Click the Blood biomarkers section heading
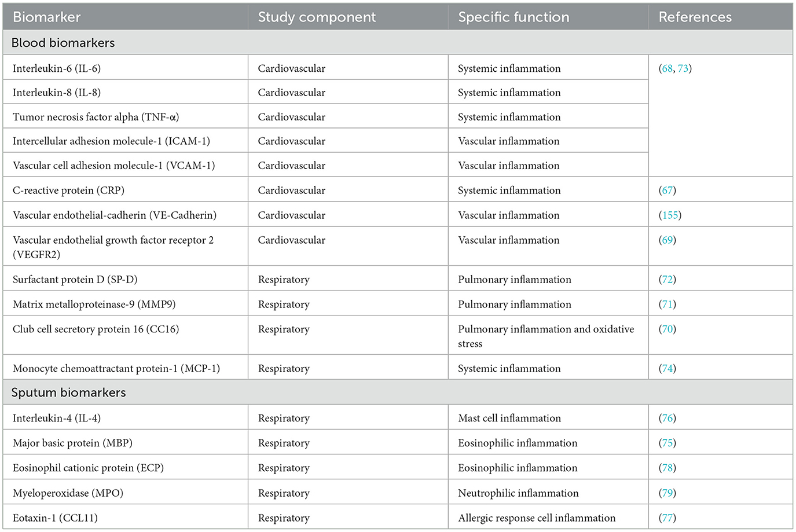The image size is (796, 532). [63, 43]
